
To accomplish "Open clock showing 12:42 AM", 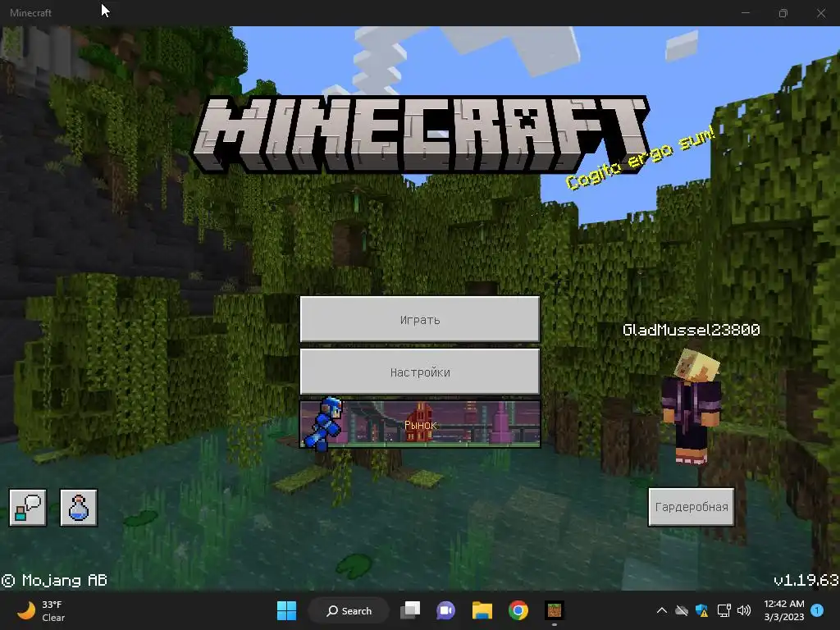I will (783, 610).
